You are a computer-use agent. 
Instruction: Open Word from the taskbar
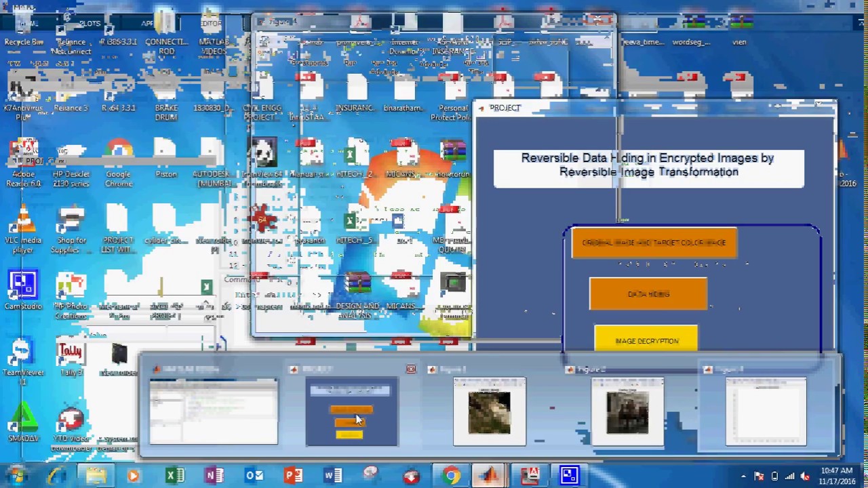point(333,476)
